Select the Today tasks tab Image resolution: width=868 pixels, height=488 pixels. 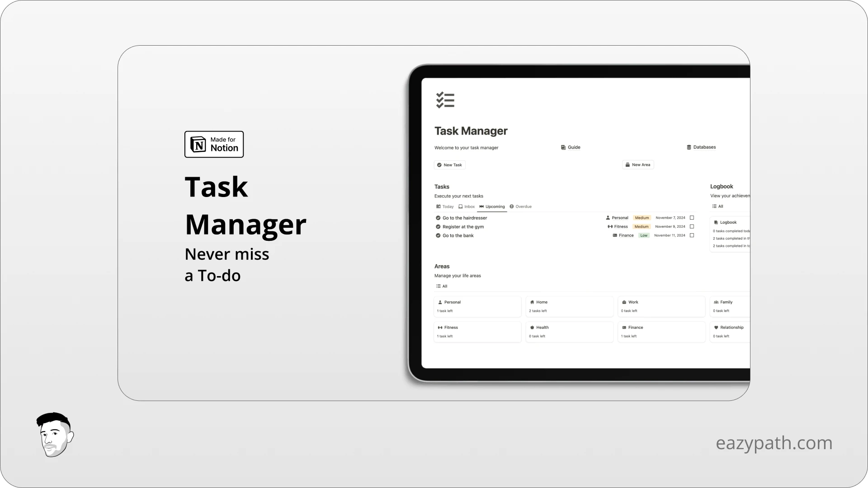pyautogui.click(x=447, y=206)
